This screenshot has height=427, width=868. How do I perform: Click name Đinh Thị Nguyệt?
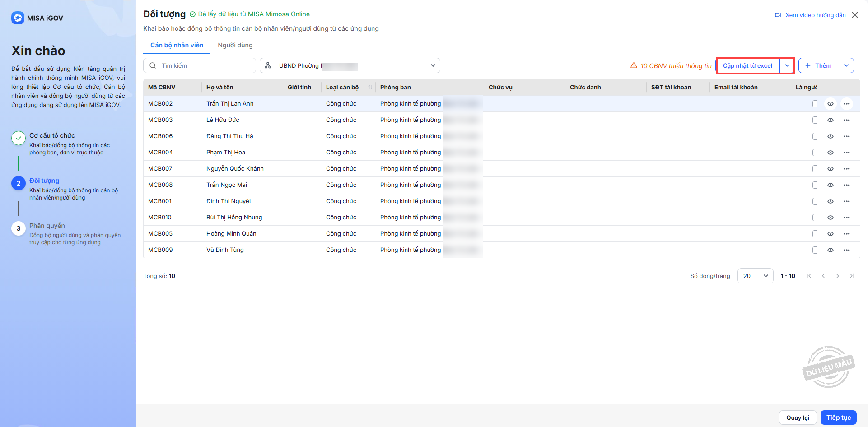coord(229,201)
